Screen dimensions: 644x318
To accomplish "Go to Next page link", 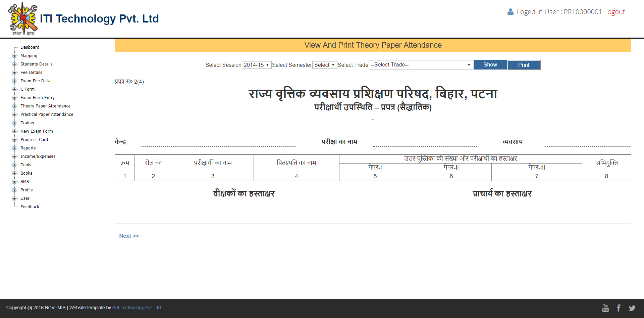I will click(x=129, y=236).
